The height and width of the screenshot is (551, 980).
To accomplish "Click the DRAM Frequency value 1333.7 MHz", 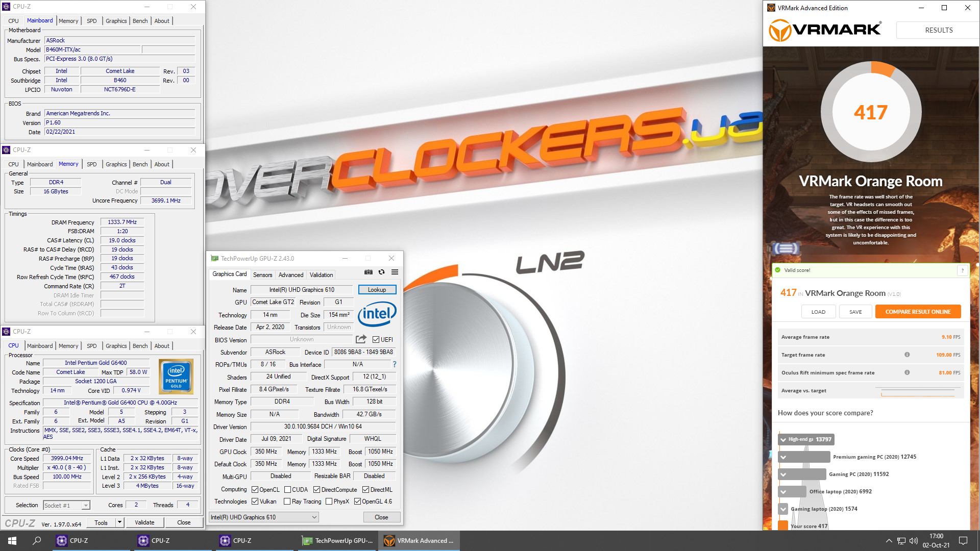I will click(122, 222).
